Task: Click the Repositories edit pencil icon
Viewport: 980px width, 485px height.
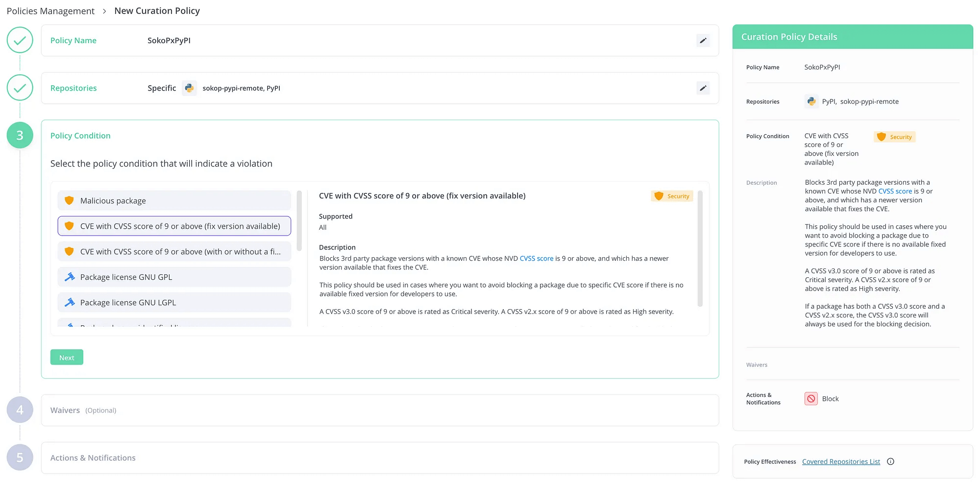Action: 703,88
